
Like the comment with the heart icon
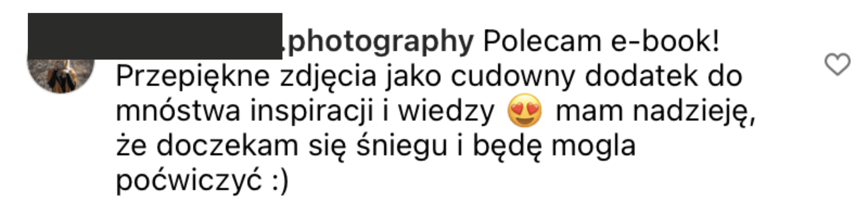pyautogui.click(x=837, y=64)
